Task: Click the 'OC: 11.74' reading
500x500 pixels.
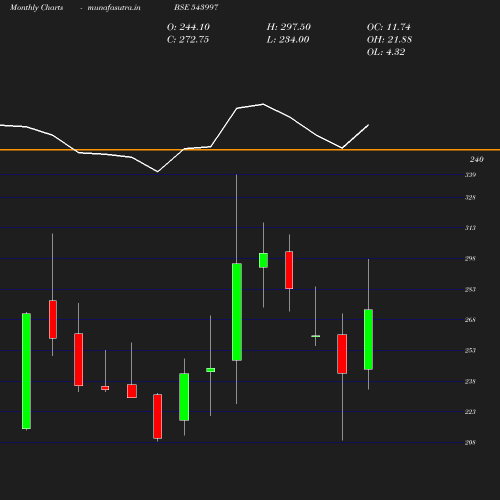Action: click(388, 27)
